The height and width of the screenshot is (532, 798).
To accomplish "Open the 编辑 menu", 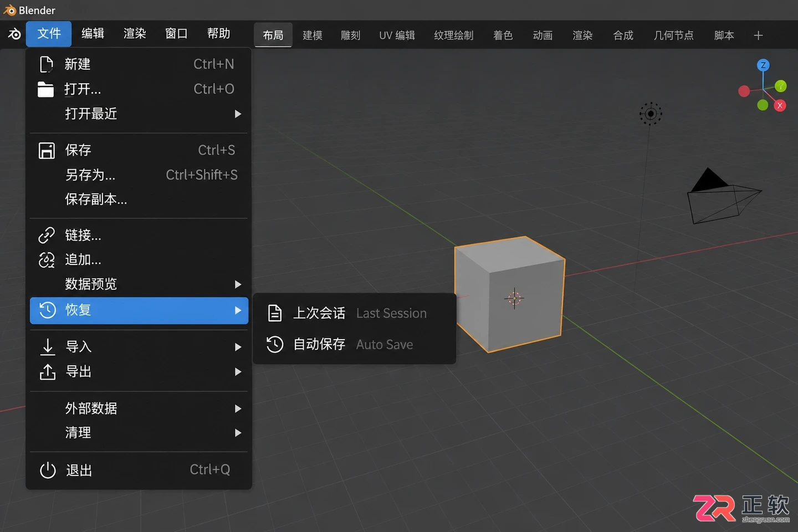I will (x=93, y=34).
